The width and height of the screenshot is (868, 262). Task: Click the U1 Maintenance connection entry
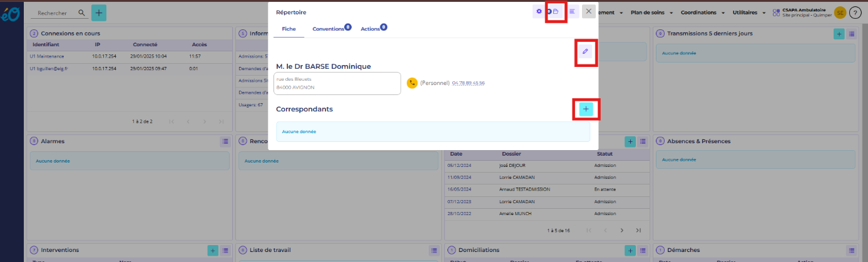47,56
